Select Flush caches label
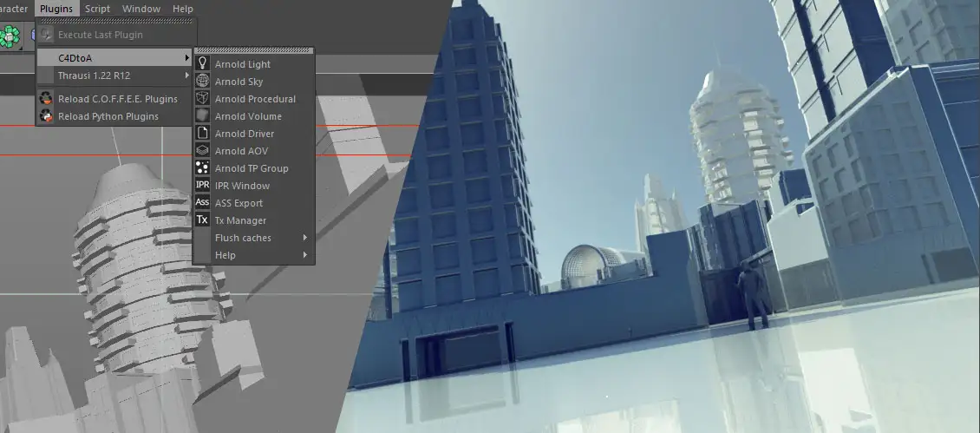The height and width of the screenshot is (433, 980). (x=243, y=238)
